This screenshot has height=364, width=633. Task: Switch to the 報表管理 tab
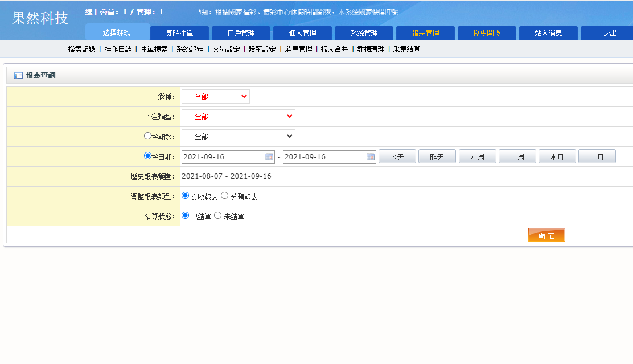[x=425, y=33]
